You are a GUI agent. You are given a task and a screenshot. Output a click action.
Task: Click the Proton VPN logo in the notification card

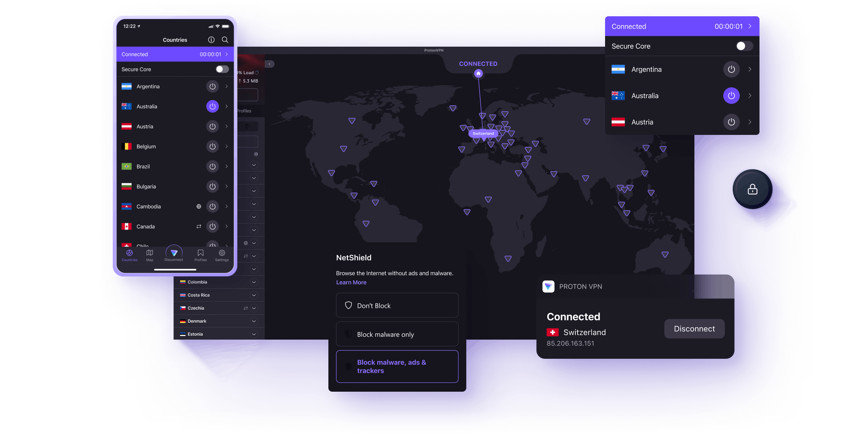tap(548, 286)
